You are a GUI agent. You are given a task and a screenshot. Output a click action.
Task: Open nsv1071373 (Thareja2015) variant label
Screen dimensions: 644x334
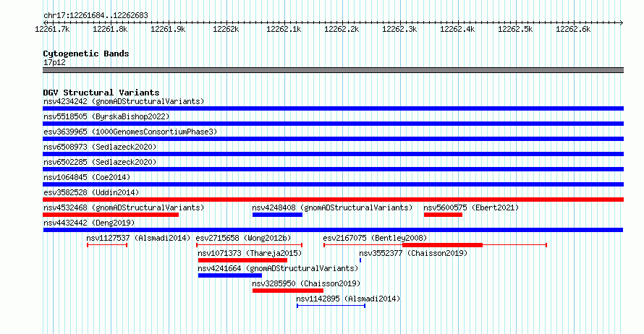coord(250,253)
